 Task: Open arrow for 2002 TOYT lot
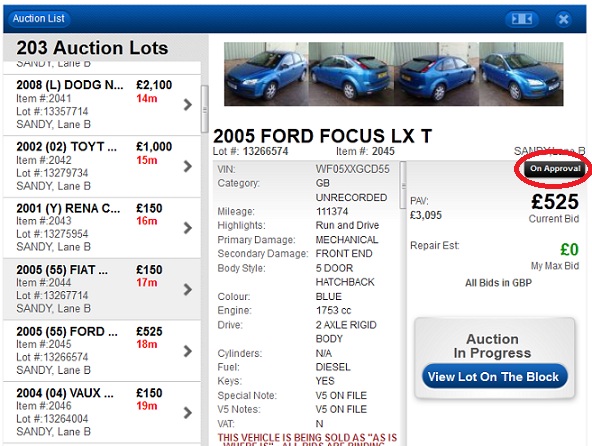[188, 166]
